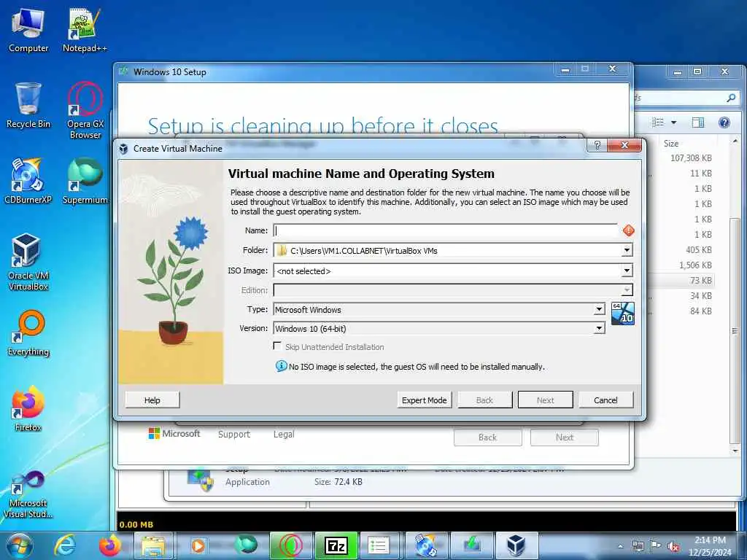Switch to Opera GX in the taskbar
This screenshot has width=747, height=560.
[290, 545]
